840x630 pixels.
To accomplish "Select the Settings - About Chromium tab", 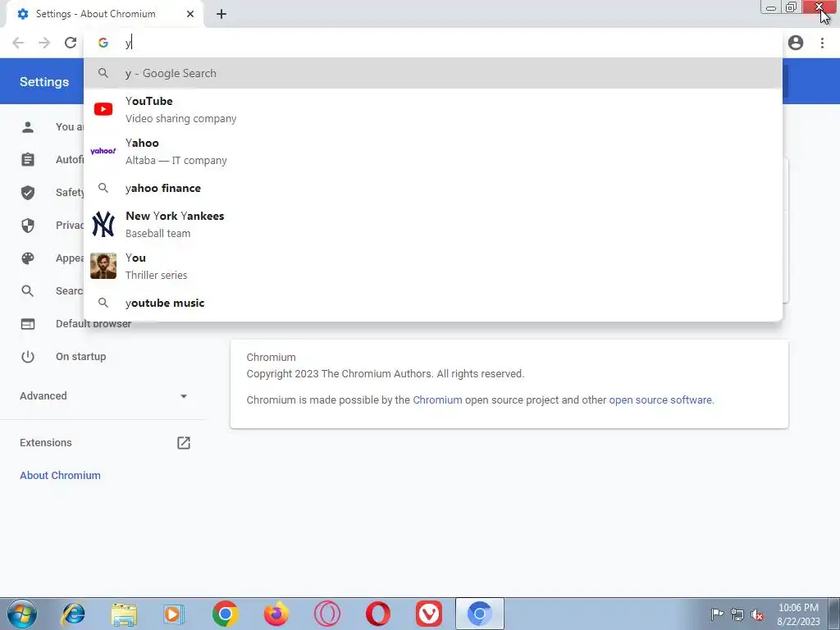I will [x=105, y=14].
